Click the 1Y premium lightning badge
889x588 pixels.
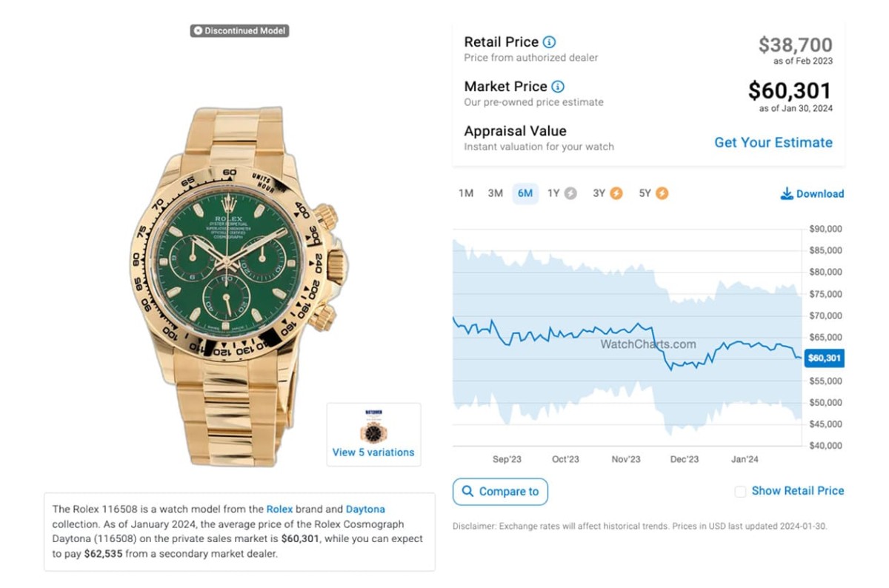(570, 194)
